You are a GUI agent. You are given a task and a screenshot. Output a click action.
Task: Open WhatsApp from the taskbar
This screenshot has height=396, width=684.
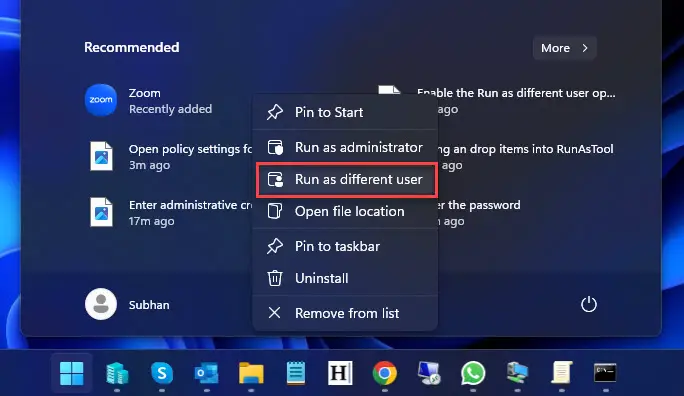click(473, 373)
